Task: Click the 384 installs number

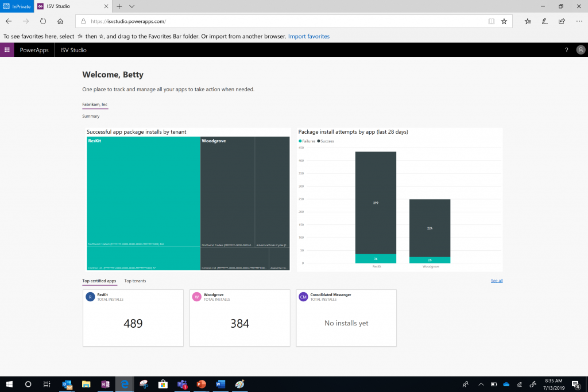Action: (x=239, y=324)
